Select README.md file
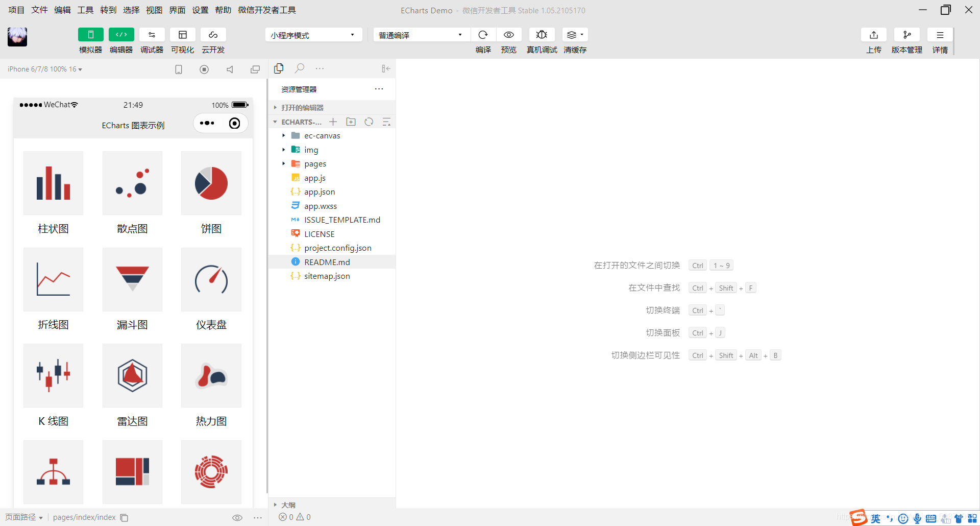 pyautogui.click(x=332, y=262)
